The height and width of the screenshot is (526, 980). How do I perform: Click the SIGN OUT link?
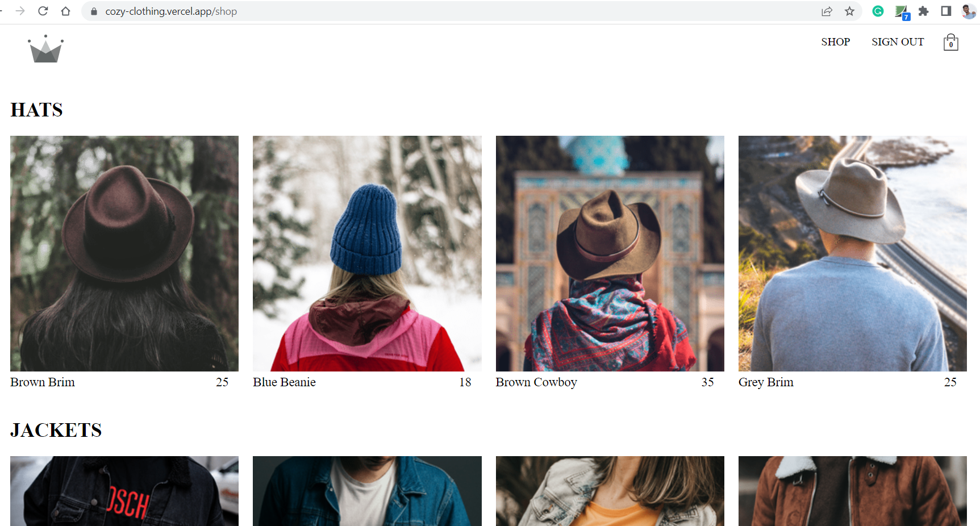[898, 42]
